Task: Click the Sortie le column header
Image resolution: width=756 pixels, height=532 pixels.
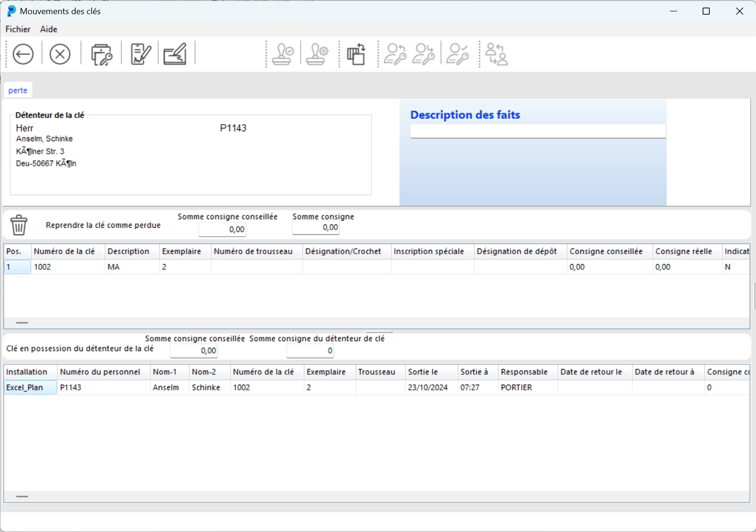Action: tap(423, 372)
